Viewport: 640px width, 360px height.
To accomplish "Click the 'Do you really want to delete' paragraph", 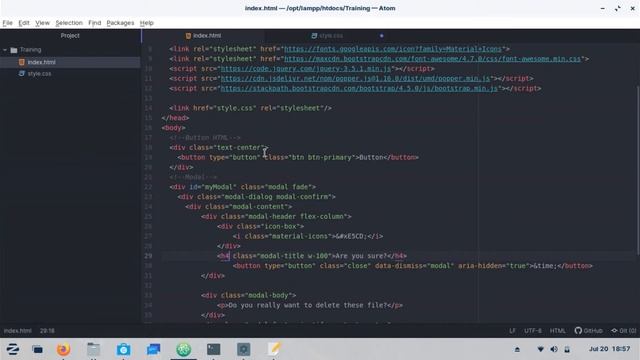I will click(310, 305).
